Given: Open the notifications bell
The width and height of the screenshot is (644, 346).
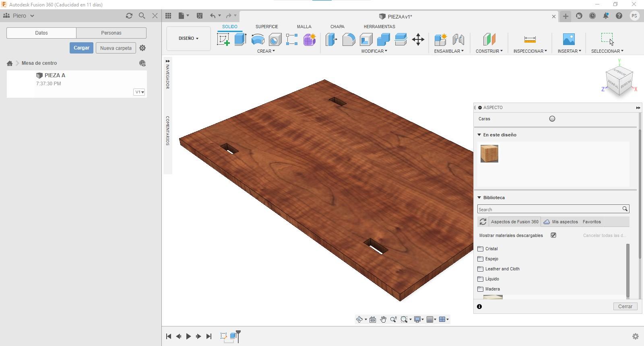Looking at the screenshot, I should [x=606, y=16].
